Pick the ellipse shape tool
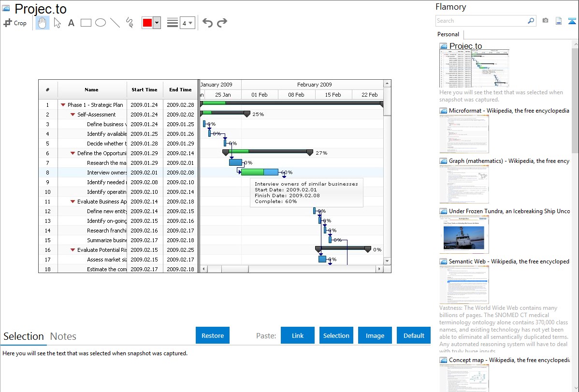579x392 pixels. click(101, 23)
